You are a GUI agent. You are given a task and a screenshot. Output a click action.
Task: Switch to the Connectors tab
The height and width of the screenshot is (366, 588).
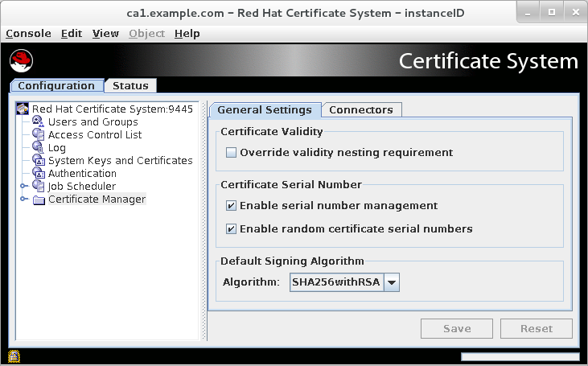(x=361, y=110)
